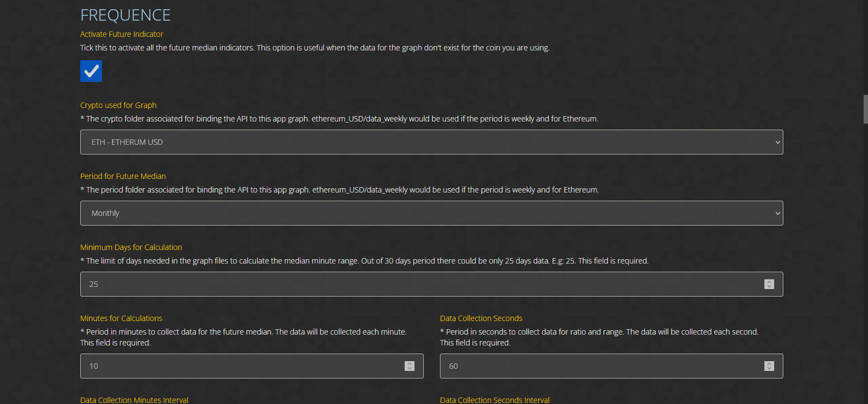
Task: Click the chevron arrow on Monthly dropdown
Action: coord(777,213)
